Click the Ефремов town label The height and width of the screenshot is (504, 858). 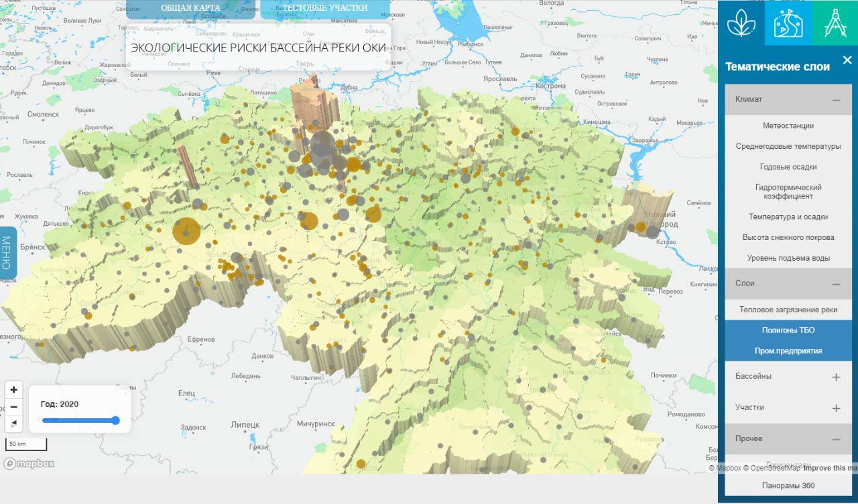201,340
